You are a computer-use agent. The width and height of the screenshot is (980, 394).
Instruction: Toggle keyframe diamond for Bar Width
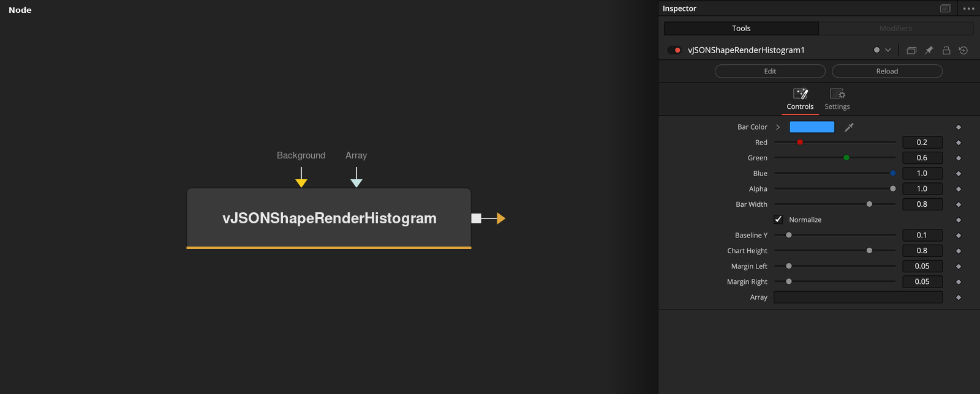pos(959,204)
